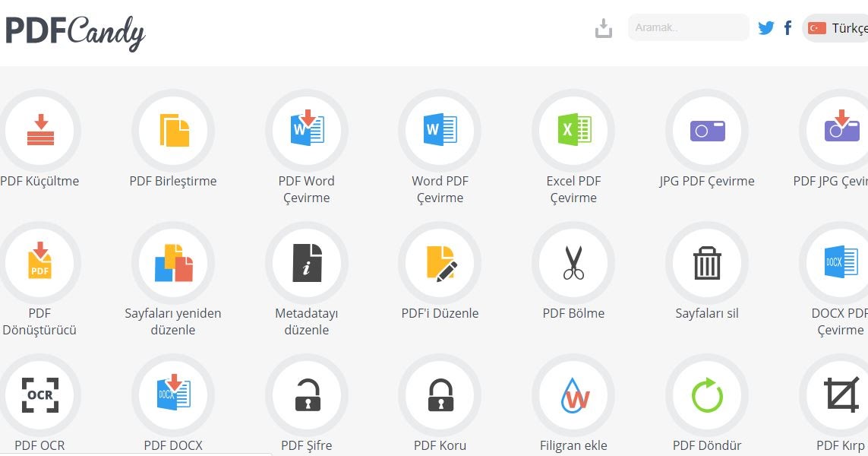Screen dimensions: 868x456
Task: Click the Excel PDF Çevirme text label
Action: (573, 189)
